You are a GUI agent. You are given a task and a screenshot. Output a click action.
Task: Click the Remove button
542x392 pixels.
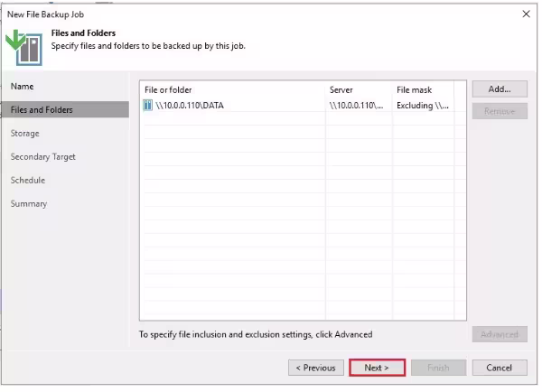[500, 110]
